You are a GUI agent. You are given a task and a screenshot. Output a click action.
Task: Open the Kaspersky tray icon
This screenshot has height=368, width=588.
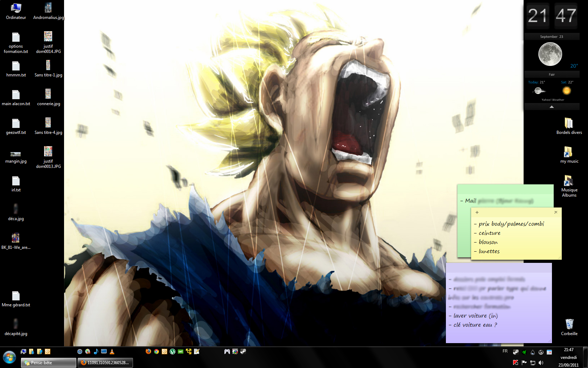pyautogui.click(x=516, y=363)
